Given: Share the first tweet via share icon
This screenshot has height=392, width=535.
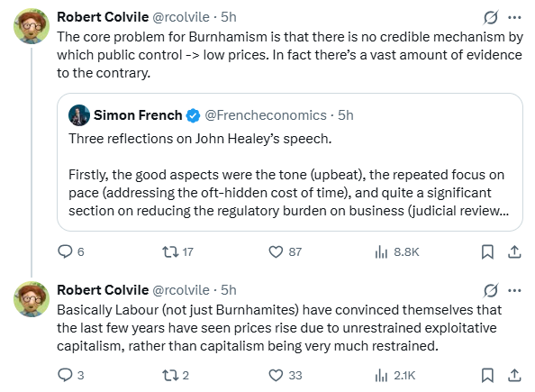Looking at the screenshot, I should coord(514,252).
